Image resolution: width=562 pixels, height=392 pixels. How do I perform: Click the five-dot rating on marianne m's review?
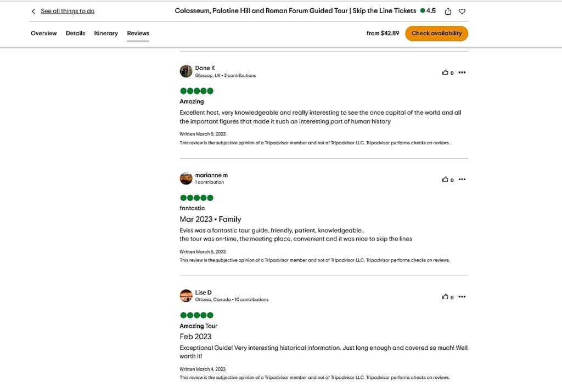pos(196,198)
